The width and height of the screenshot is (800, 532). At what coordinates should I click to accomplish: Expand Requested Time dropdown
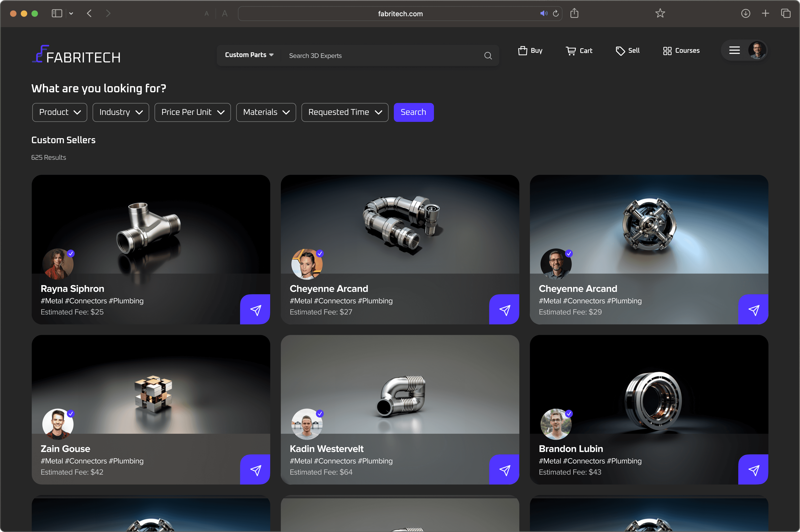pyautogui.click(x=345, y=112)
